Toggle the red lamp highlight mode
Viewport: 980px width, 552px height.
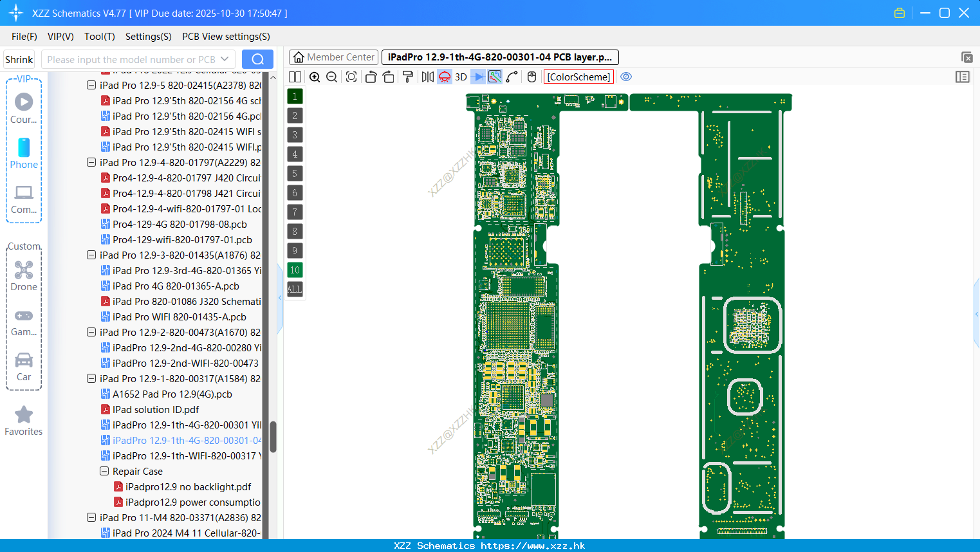445,77
